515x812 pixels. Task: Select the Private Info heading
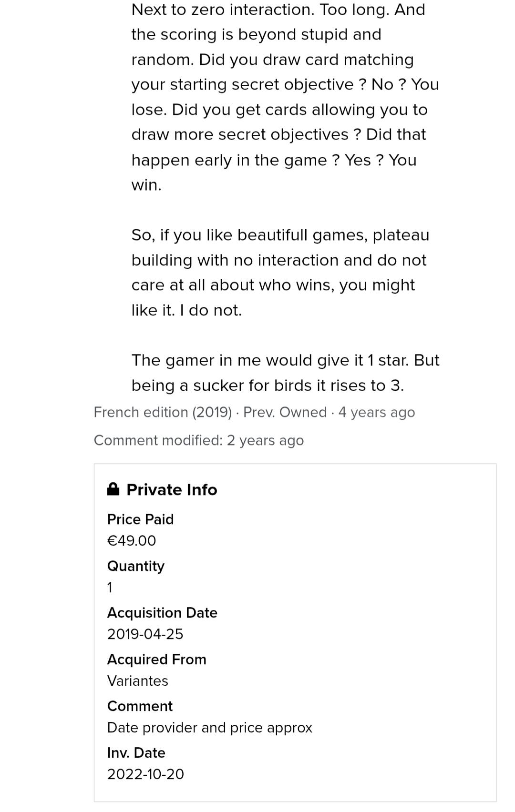click(x=172, y=490)
